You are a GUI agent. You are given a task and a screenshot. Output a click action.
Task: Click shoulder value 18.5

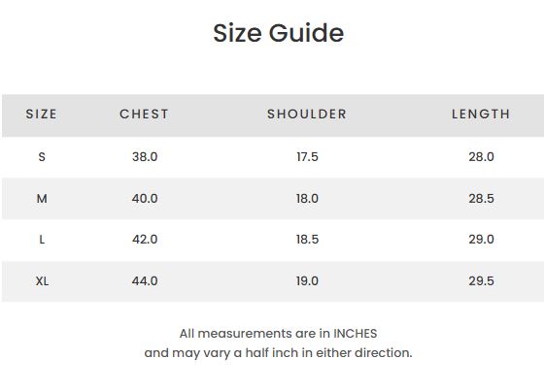pyautogui.click(x=307, y=240)
